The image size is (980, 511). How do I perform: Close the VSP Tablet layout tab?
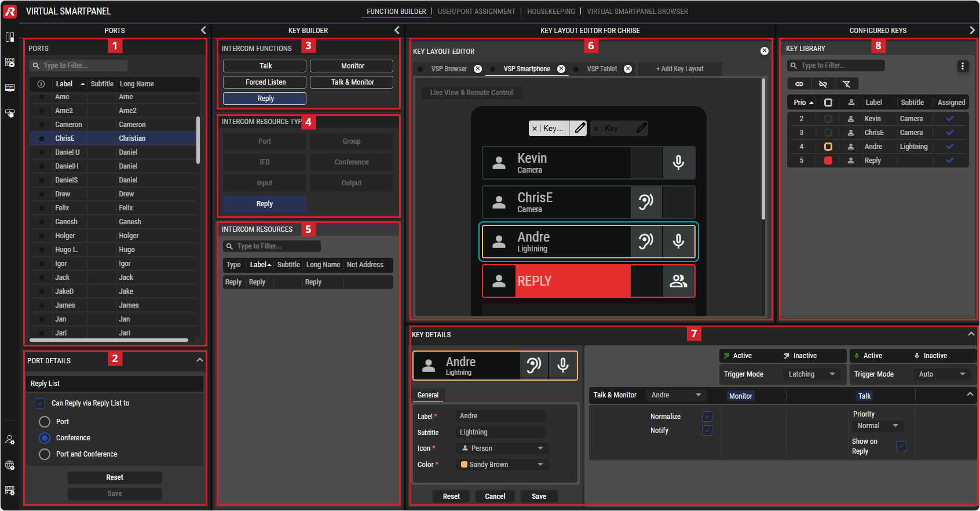628,69
